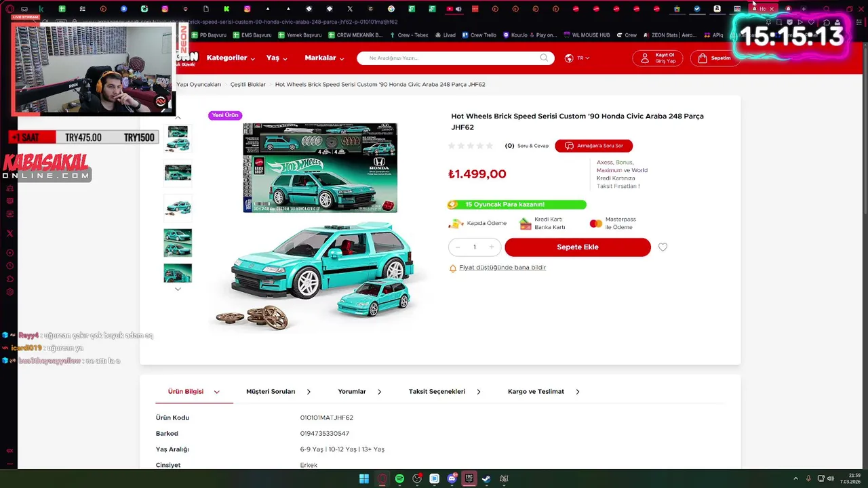
Task: Open the Kategoriler dropdown menu
Action: pyautogui.click(x=231, y=58)
